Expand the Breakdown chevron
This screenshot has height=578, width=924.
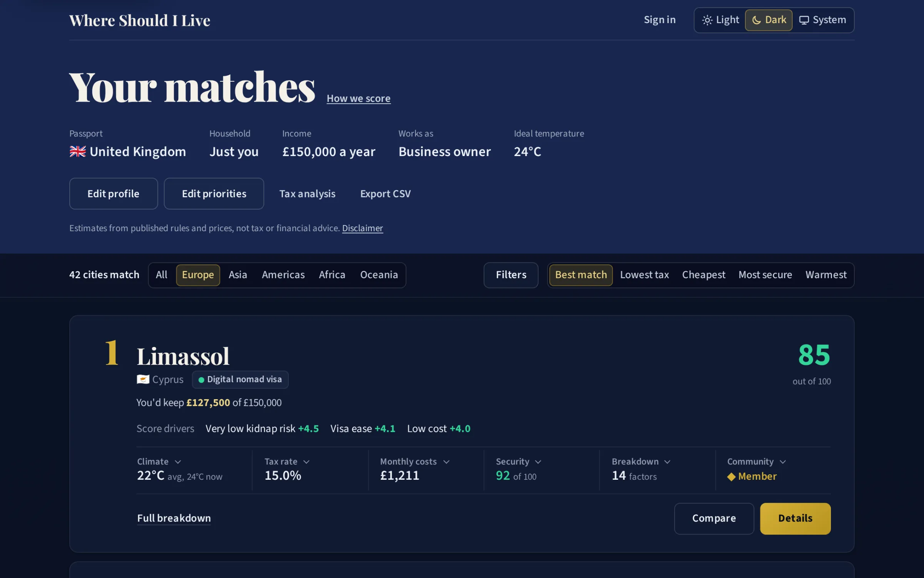(x=668, y=462)
